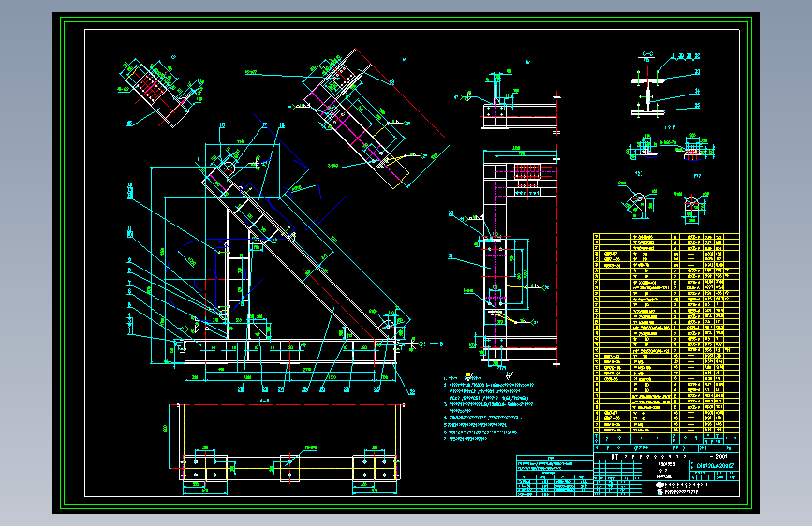Click the tall side elevation view with red centerline
812x526 pixels.
coord(505,256)
